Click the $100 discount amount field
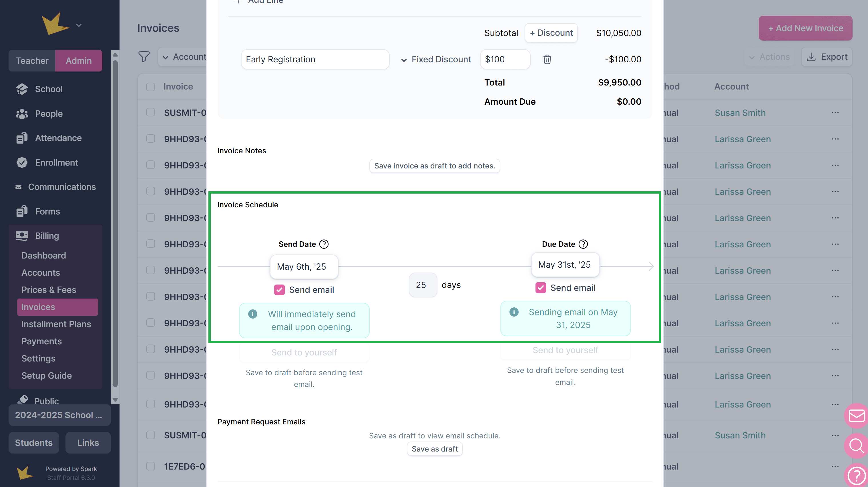The image size is (868, 487). click(505, 59)
